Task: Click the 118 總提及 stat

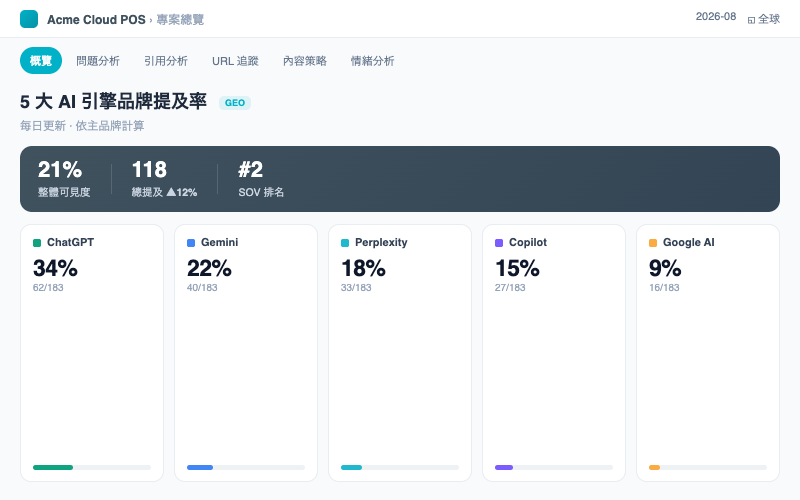Action: [x=164, y=179]
